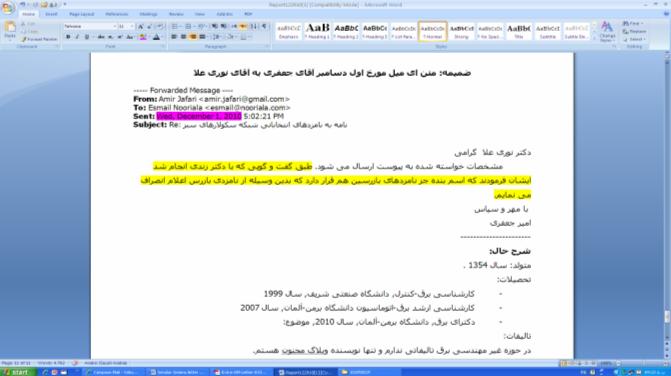Viewport: 671px width, 376px height.
Task: Click the Change Styles icon
Action: 607,31
